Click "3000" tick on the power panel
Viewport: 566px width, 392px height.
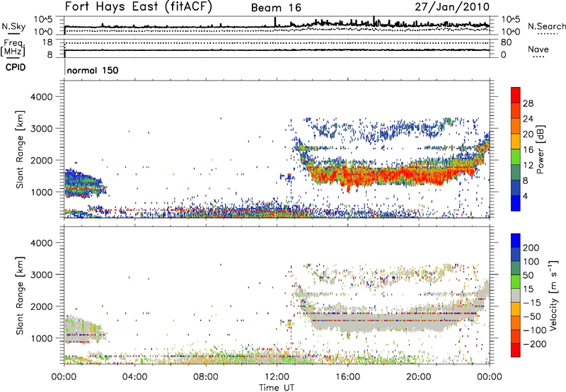41,129
